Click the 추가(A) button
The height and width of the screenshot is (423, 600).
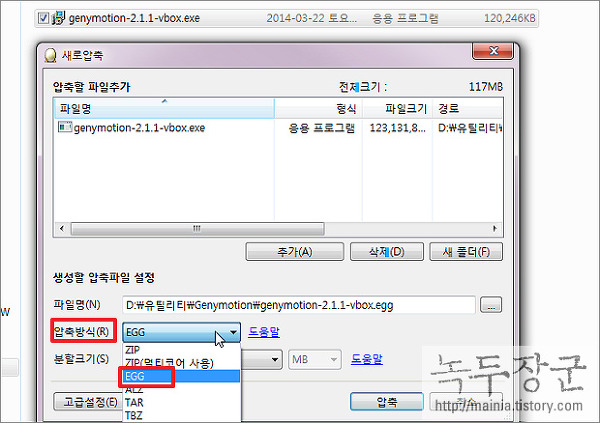tap(295, 252)
